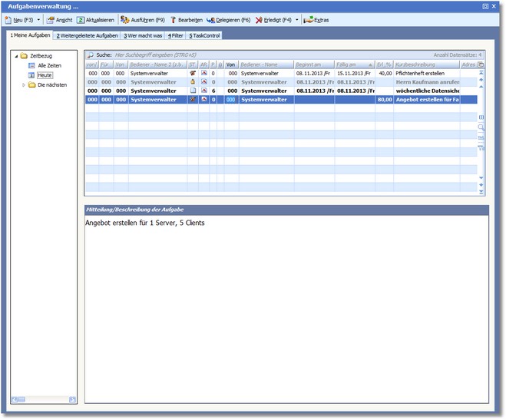Open the dropdown arrow next to Erledigt (F4)
This screenshot has height=420, width=506.
[296, 20]
